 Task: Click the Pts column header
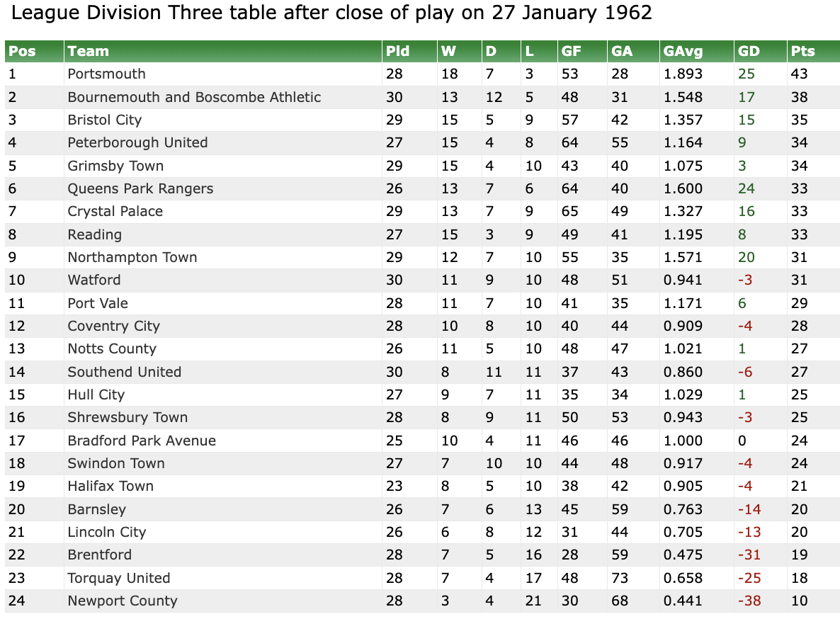coord(803,51)
